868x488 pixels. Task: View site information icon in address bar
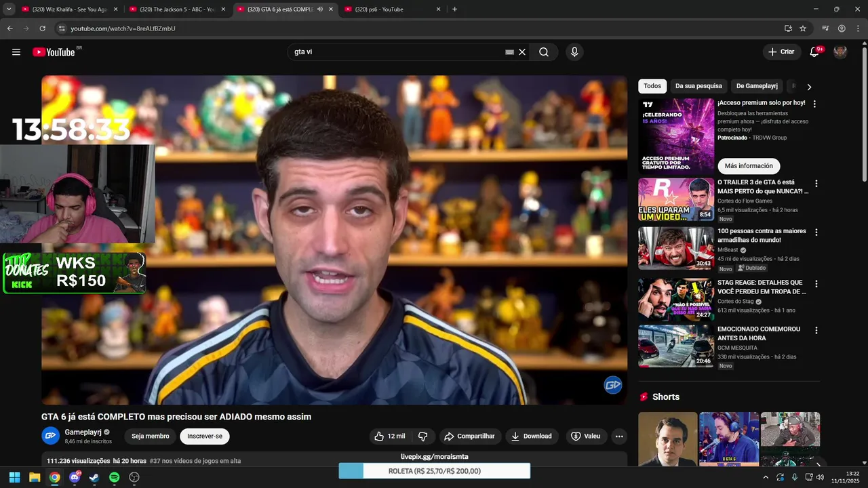click(61, 28)
